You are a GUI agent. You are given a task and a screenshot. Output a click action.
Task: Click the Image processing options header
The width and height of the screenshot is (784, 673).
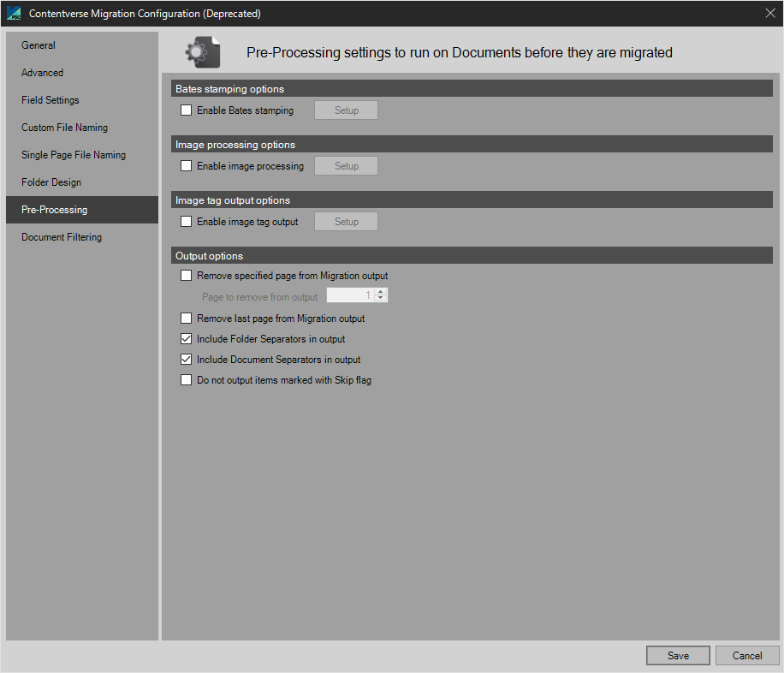point(472,144)
